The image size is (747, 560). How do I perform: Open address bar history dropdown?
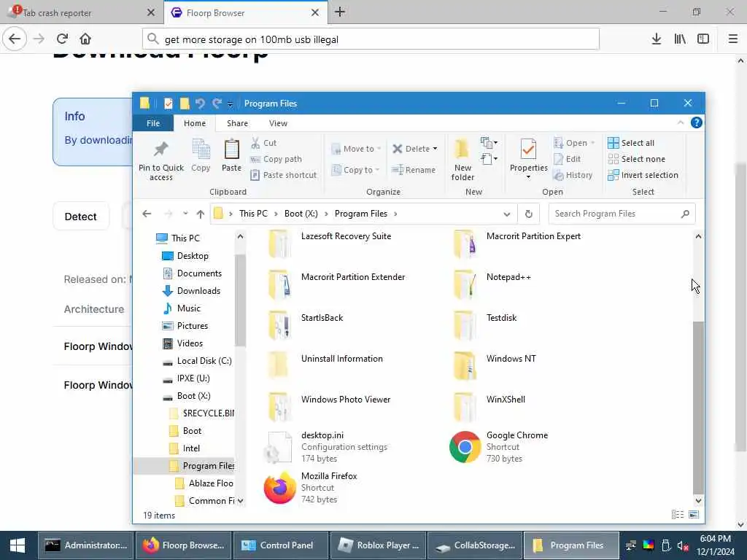point(506,214)
